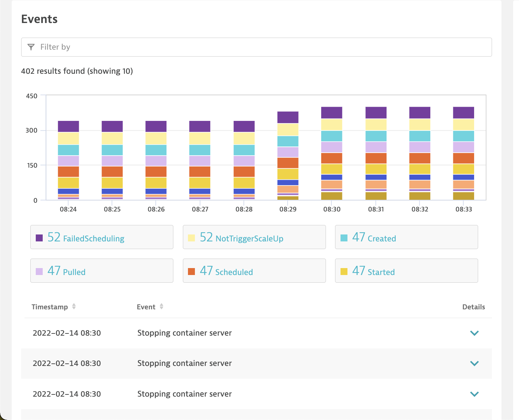Toggle the Scheduled legend card
519x420 pixels.
254,271
